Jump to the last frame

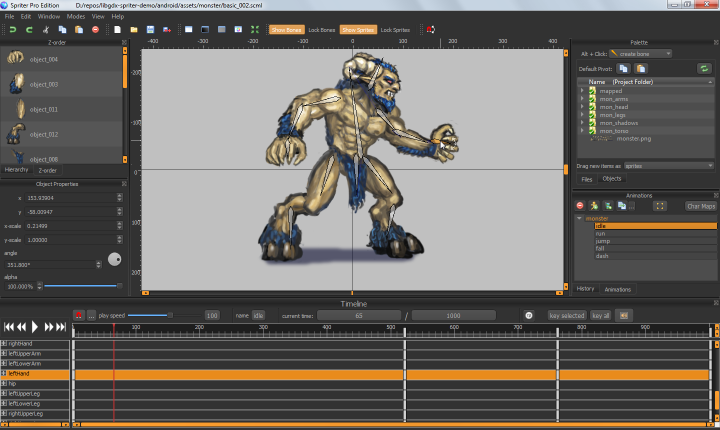click(62, 327)
